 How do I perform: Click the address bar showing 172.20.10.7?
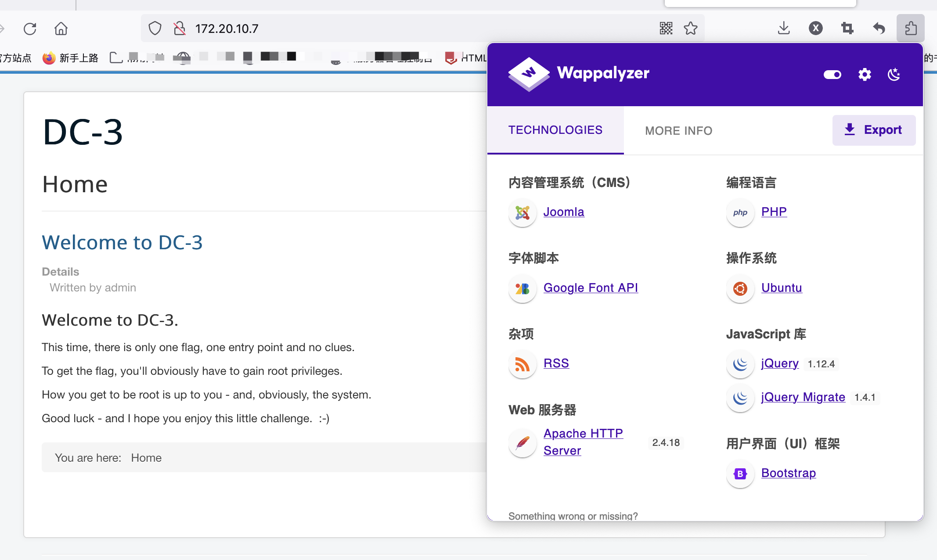227,28
